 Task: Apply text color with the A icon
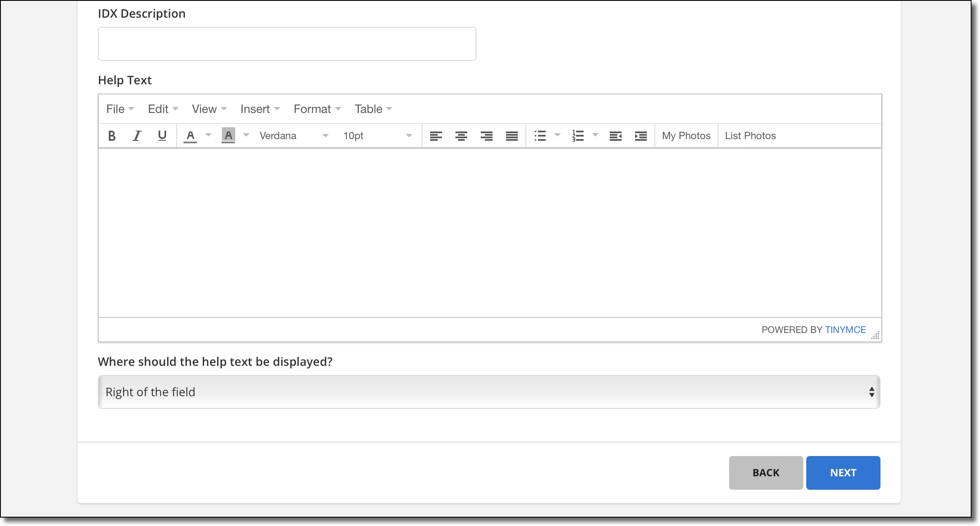[x=191, y=136]
